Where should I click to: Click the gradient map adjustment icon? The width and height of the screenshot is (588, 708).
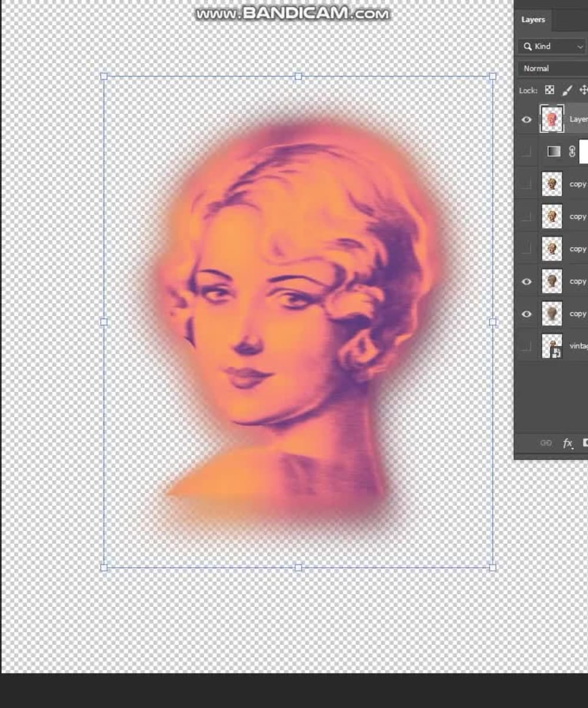[x=554, y=152]
